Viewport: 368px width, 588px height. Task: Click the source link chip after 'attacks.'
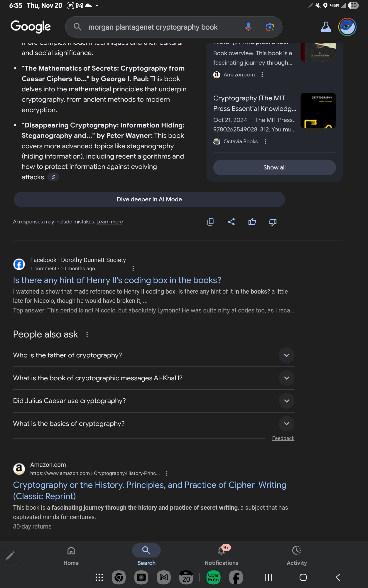coord(53,177)
